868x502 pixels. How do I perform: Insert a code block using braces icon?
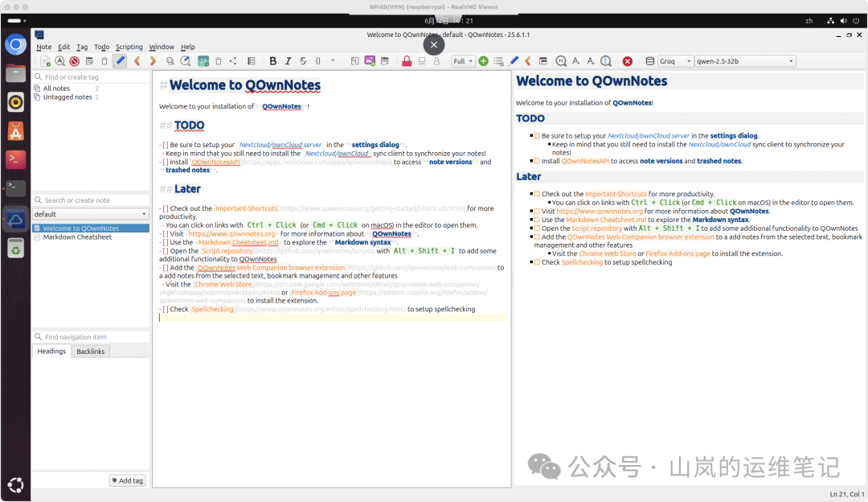(x=318, y=61)
